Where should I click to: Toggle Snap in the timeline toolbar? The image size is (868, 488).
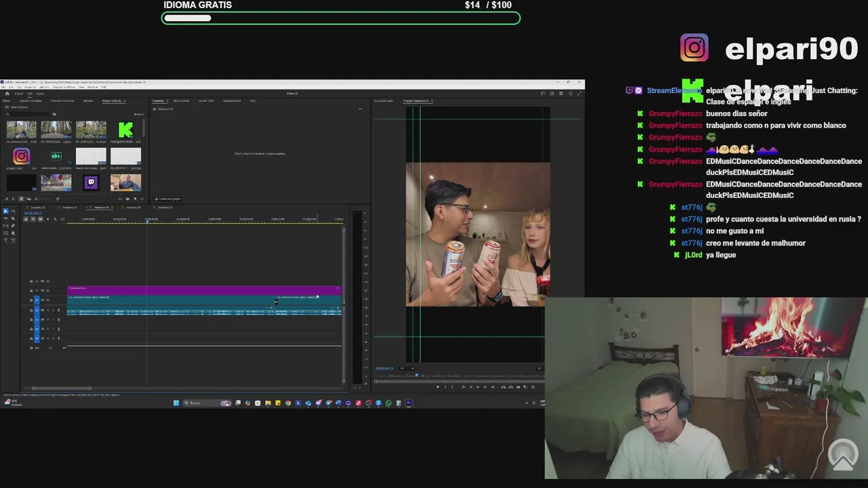(33, 219)
